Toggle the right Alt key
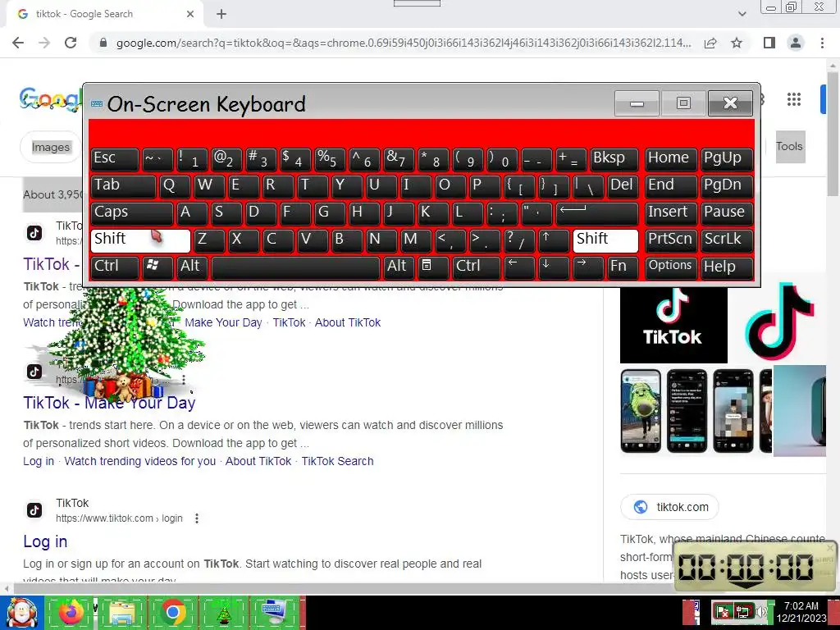The height and width of the screenshot is (630, 840). click(399, 267)
